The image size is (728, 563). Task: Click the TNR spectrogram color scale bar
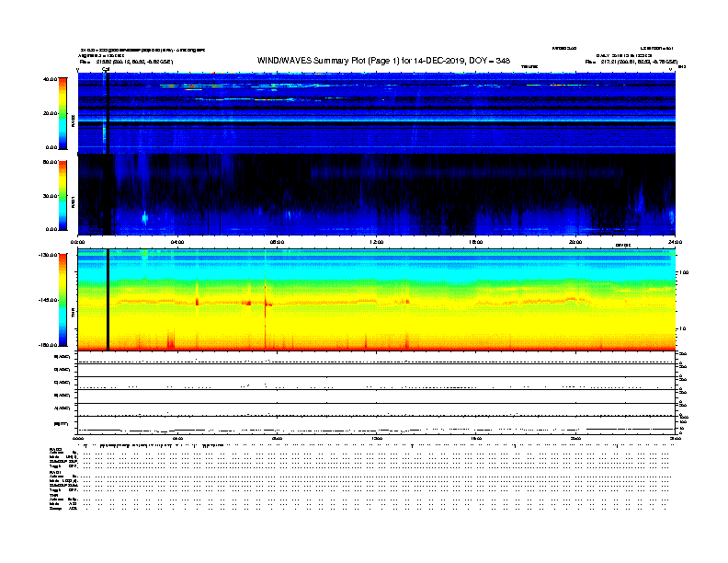coord(63,300)
